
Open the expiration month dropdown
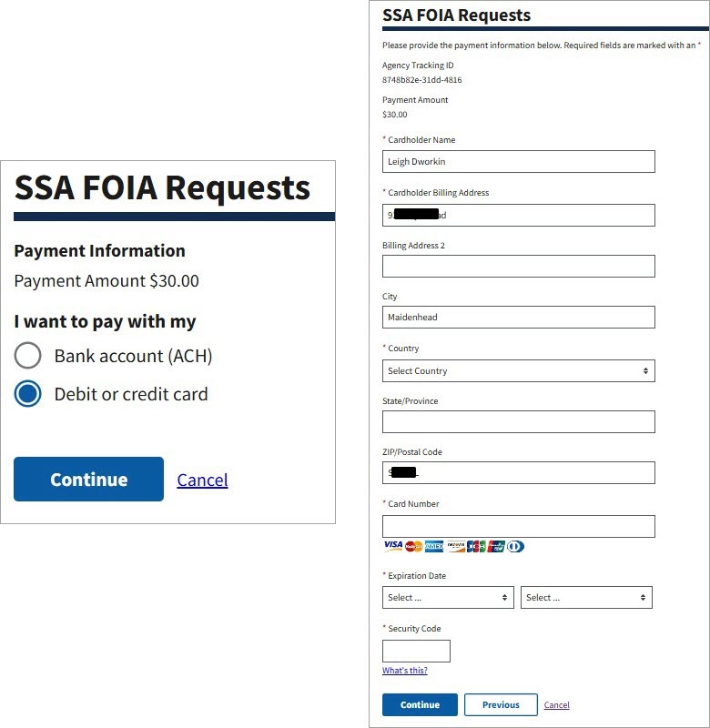coord(448,597)
